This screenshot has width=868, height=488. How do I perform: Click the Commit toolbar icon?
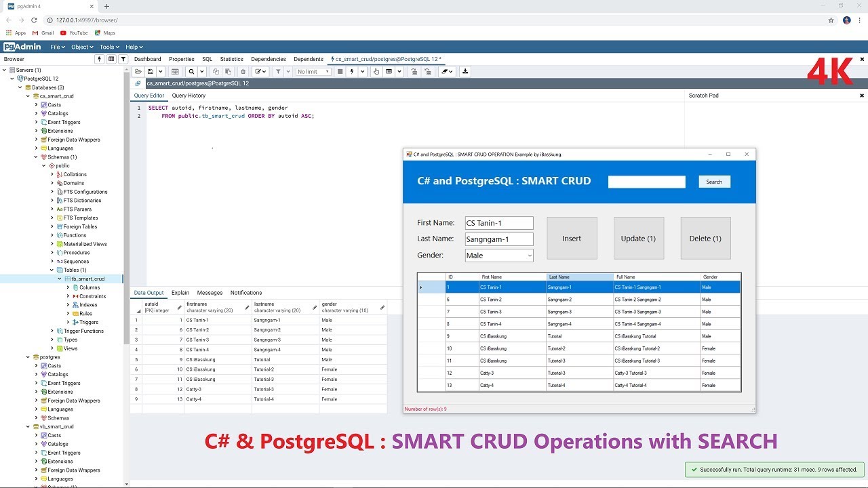pos(414,71)
